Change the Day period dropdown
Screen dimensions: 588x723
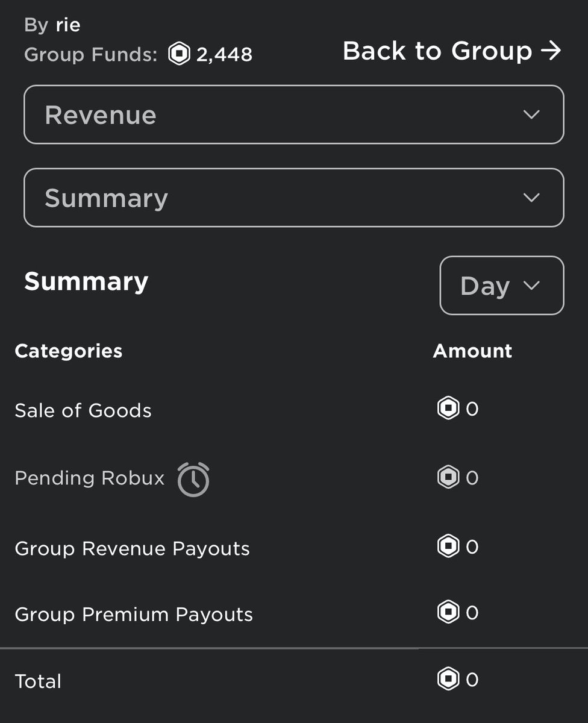click(502, 286)
